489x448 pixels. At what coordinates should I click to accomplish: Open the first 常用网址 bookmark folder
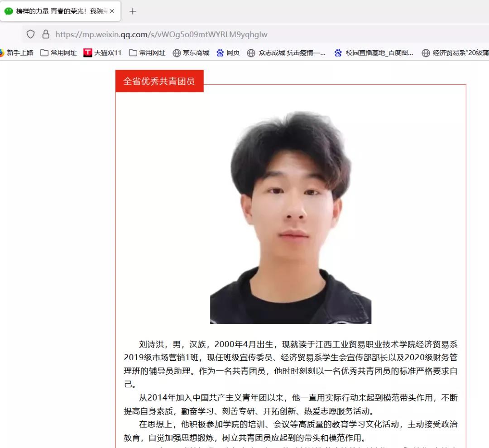click(x=58, y=52)
